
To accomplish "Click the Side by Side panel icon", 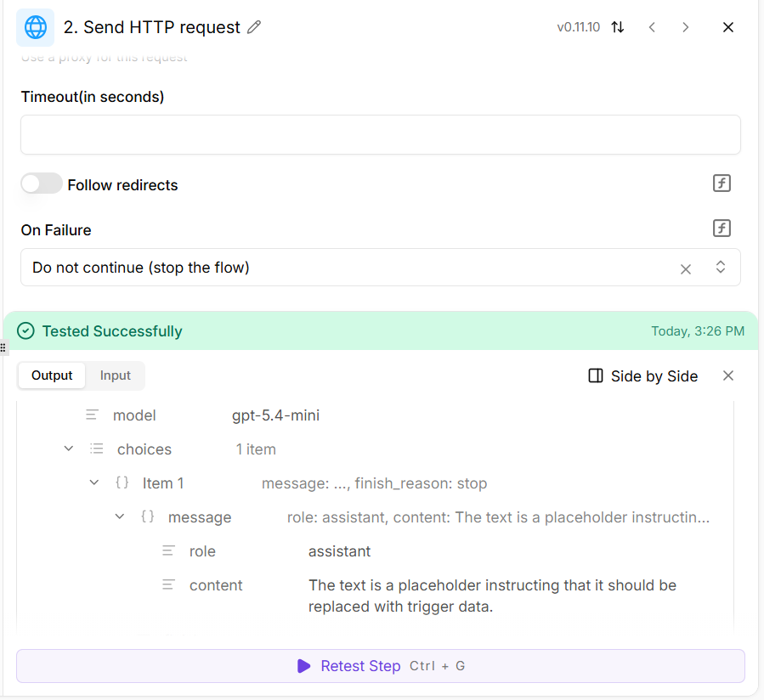I will tap(596, 376).
